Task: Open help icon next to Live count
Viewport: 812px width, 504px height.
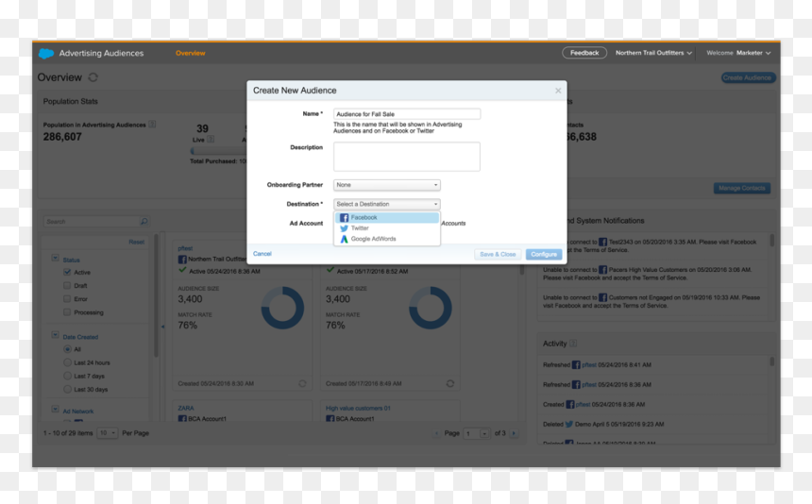Action: click(211, 139)
